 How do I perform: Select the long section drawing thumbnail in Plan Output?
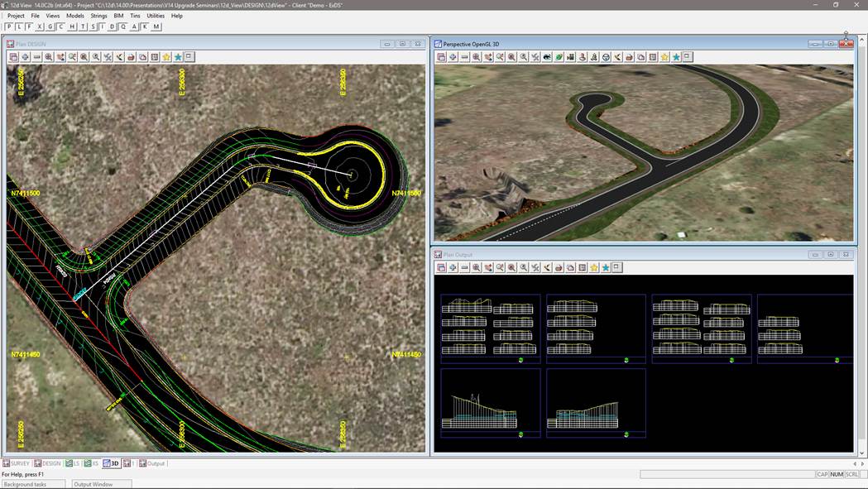point(490,403)
